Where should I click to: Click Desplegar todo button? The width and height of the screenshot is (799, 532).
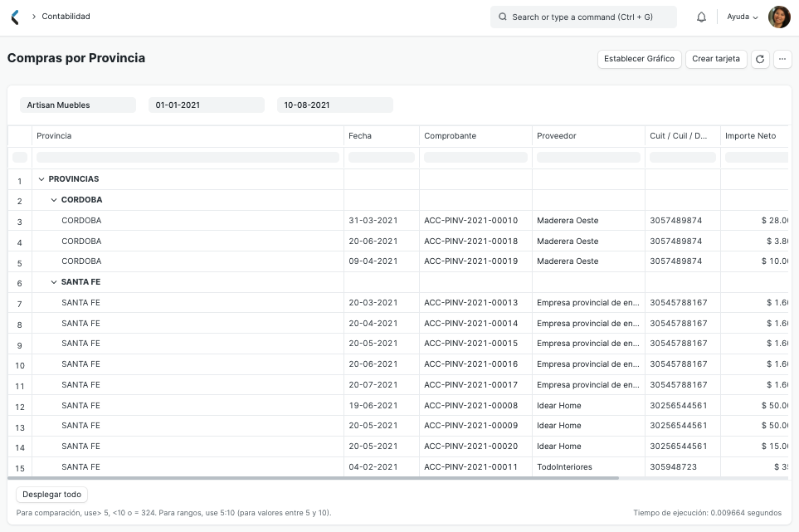tap(52, 495)
